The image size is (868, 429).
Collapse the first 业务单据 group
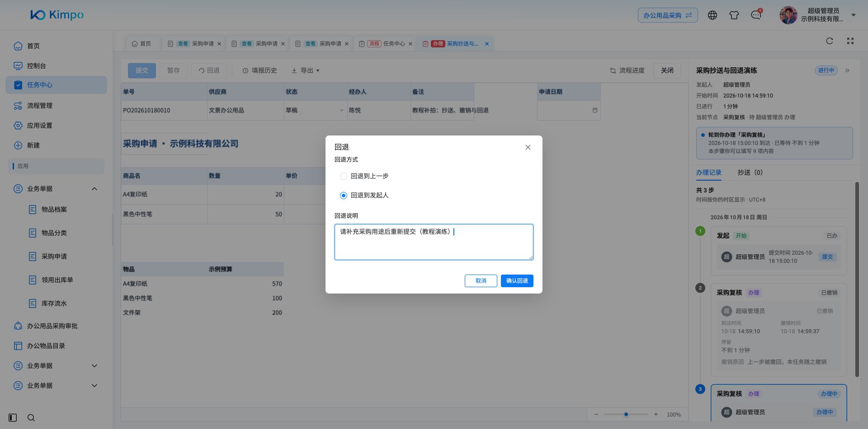(94, 189)
